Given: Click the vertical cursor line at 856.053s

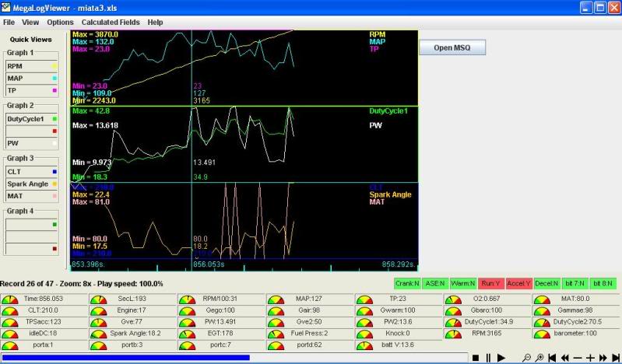Looking at the screenshot, I should point(192,151).
